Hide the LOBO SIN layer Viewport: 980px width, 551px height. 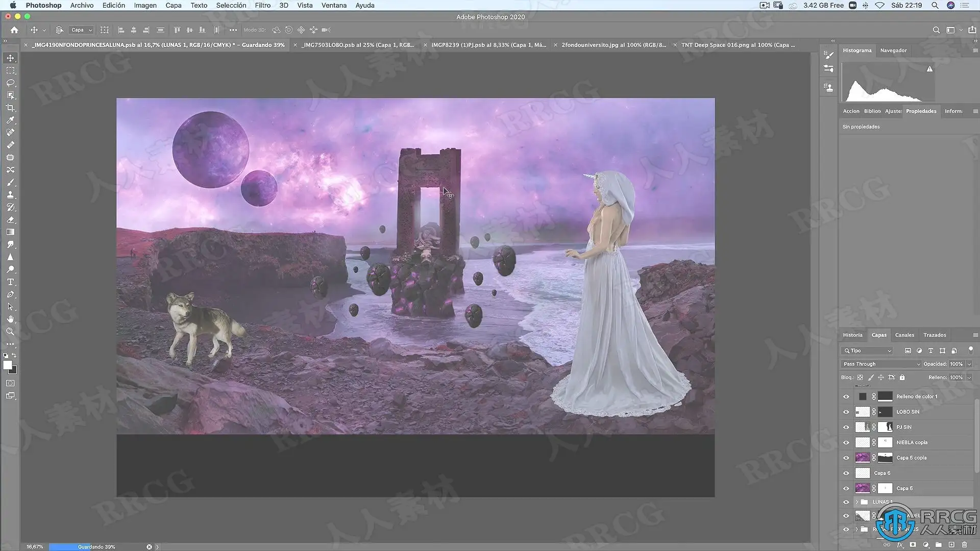pyautogui.click(x=846, y=412)
